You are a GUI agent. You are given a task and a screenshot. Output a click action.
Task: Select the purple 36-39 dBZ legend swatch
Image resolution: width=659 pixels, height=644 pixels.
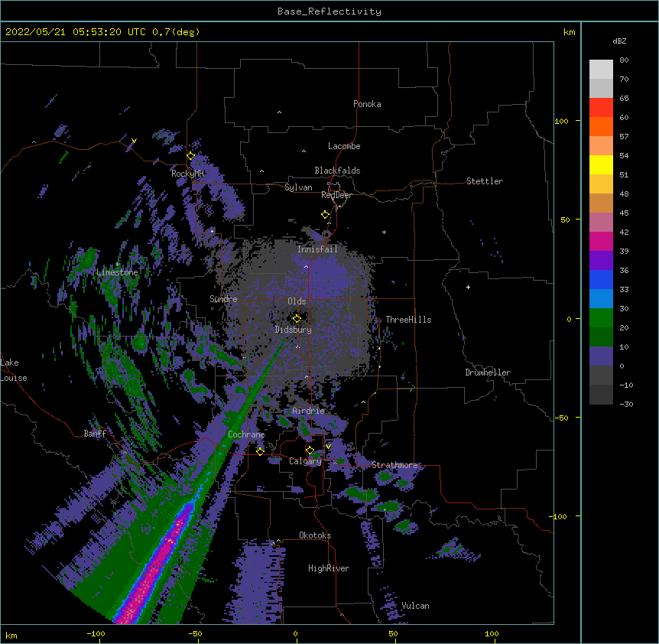click(x=601, y=261)
